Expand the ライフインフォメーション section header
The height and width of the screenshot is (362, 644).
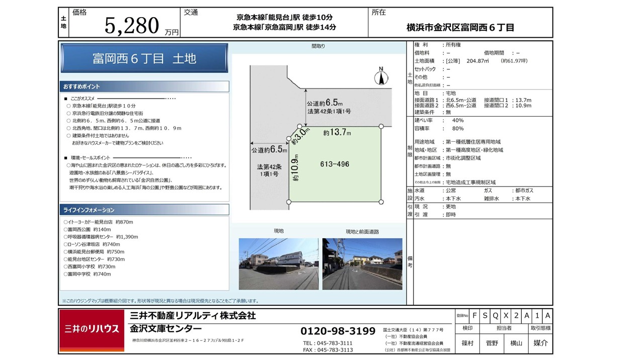144,210
